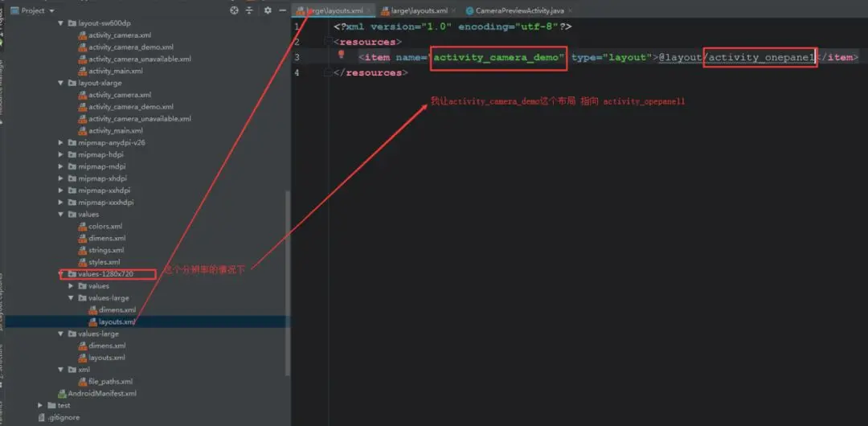Image resolution: width=868 pixels, height=426 pixels.
Task: Collapse the resources tag fold marker on line 2
Action: [328, 42]
